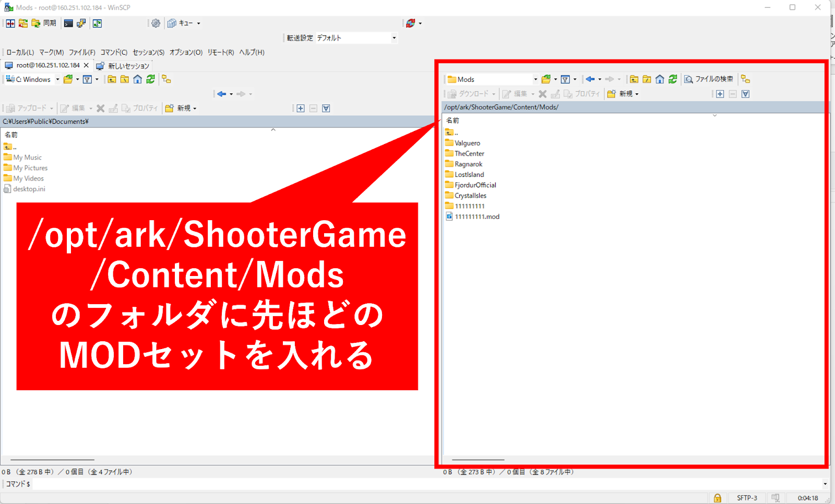The image size is (835, 504).
Task: Open the 新しいセッション tab
Action: point(123,66)
